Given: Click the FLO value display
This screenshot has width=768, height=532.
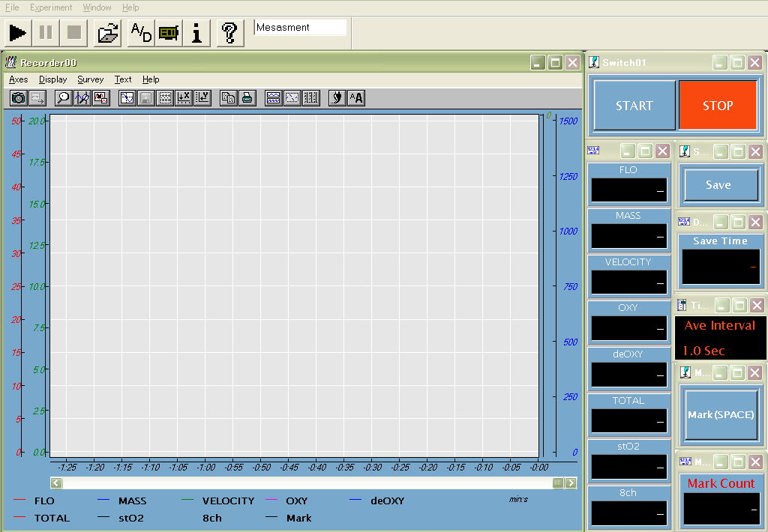Looking at the screenshot, I should (x=629, y=190).
